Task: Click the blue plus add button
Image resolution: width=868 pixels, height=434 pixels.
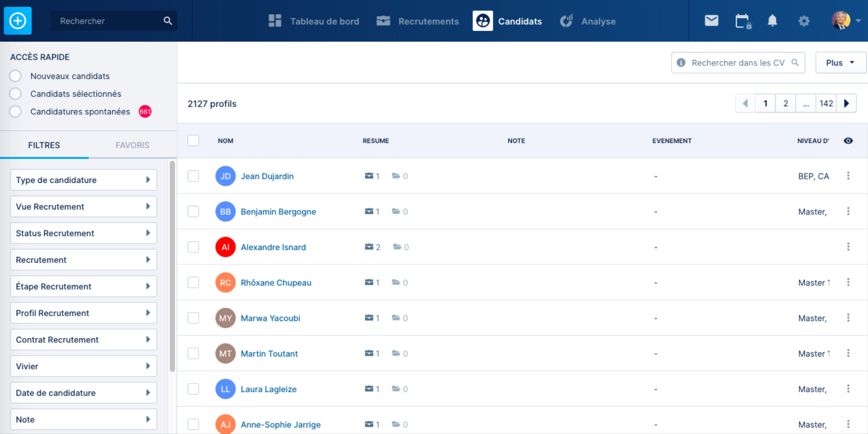Action: click(x=18, y=21)
